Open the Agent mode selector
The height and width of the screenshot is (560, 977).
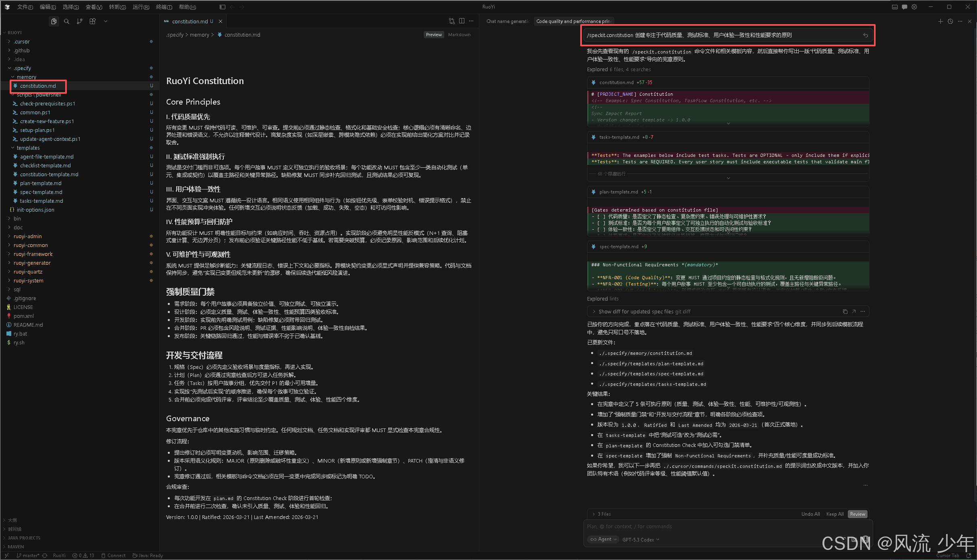point(603,539)
